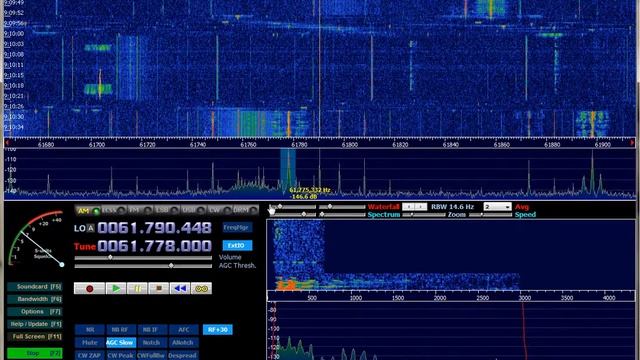Pause playback with the yellow pause button
The width and height of the screenshot is (640, 360).
(x=137, y=289)
